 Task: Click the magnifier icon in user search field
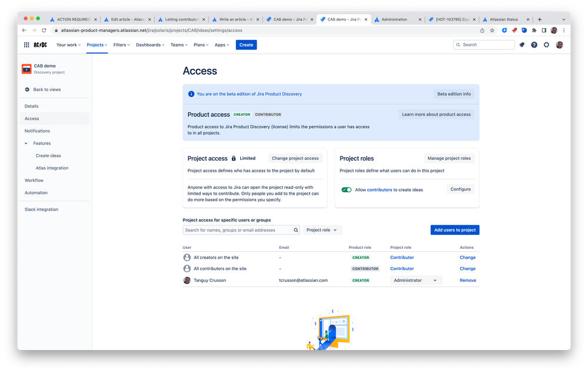tap(296, 230)
